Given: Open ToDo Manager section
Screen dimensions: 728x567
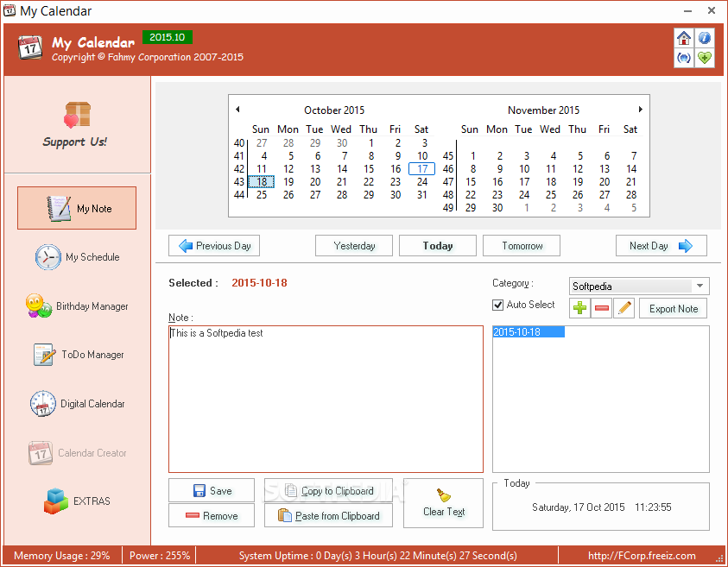Looking at the screenshot, I should click(77, 355).
